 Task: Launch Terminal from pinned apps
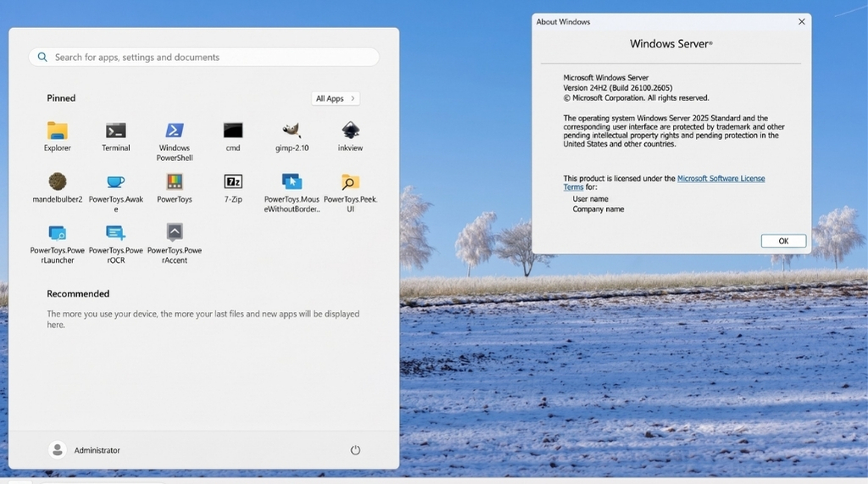(x=115, y=131)
